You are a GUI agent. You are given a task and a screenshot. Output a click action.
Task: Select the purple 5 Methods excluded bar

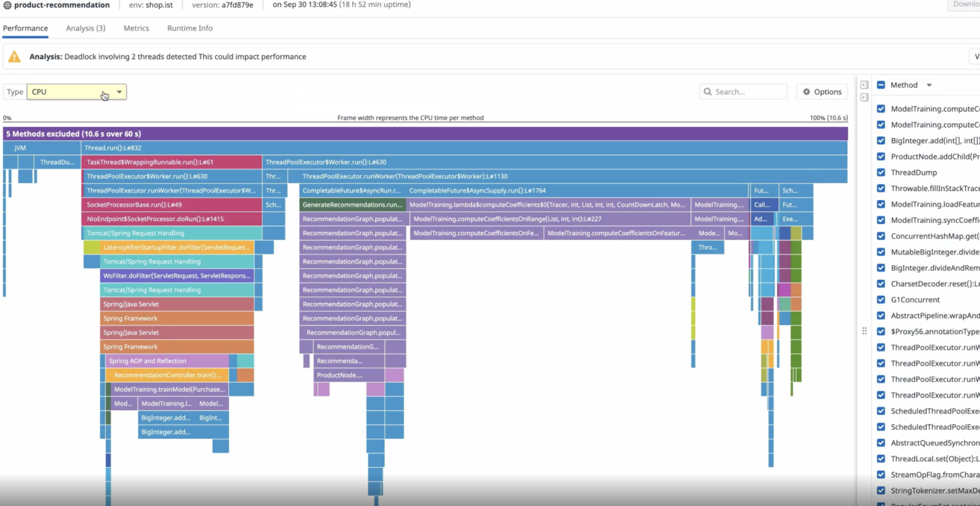[425, 134]
